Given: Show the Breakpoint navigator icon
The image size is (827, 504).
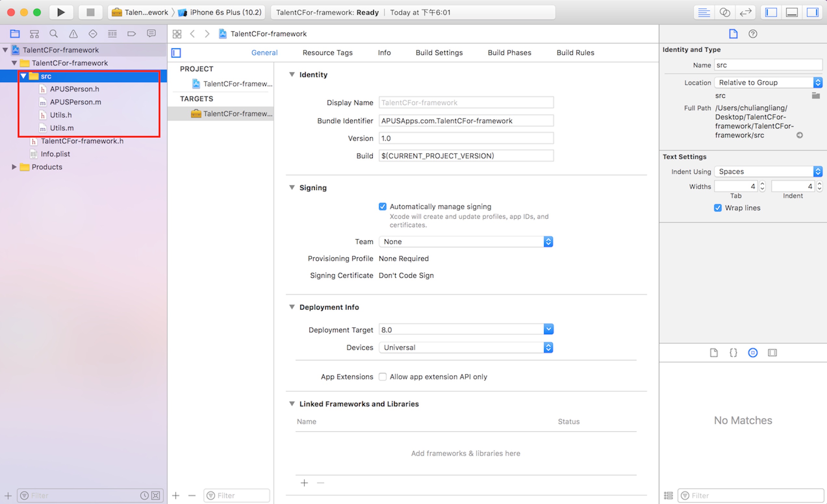Looking at the screenshot, I should point(132,33).
